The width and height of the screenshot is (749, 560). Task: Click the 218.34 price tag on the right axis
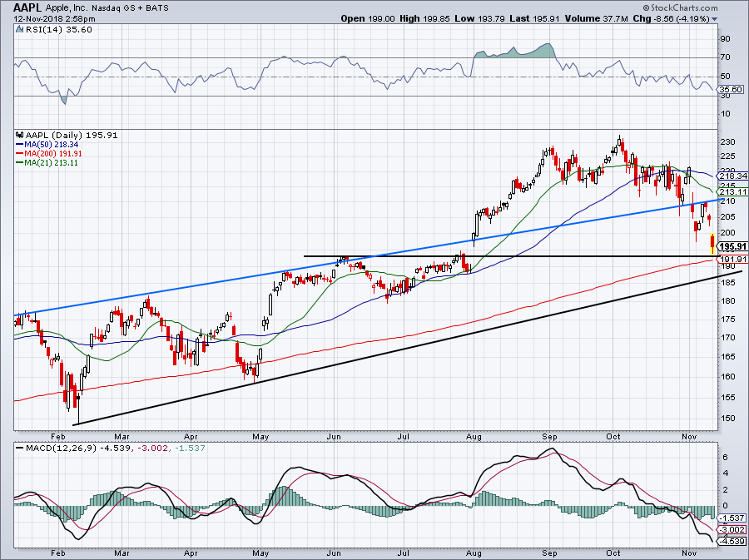tap(733, 176)
